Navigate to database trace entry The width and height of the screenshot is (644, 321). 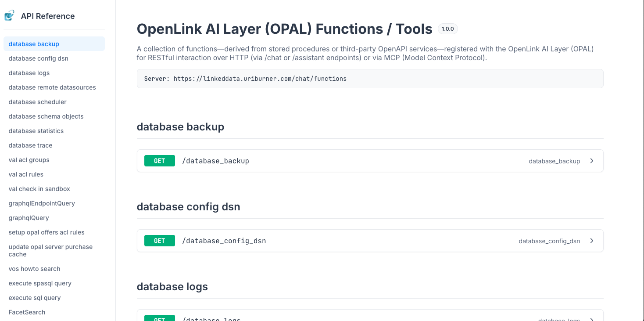[x=54, y=145]
